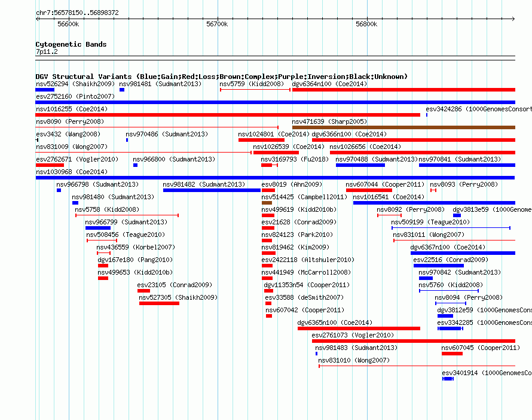Click nsv824123 (Park2010) label
This screenshot has width=532, height=420.
[297, 235]
